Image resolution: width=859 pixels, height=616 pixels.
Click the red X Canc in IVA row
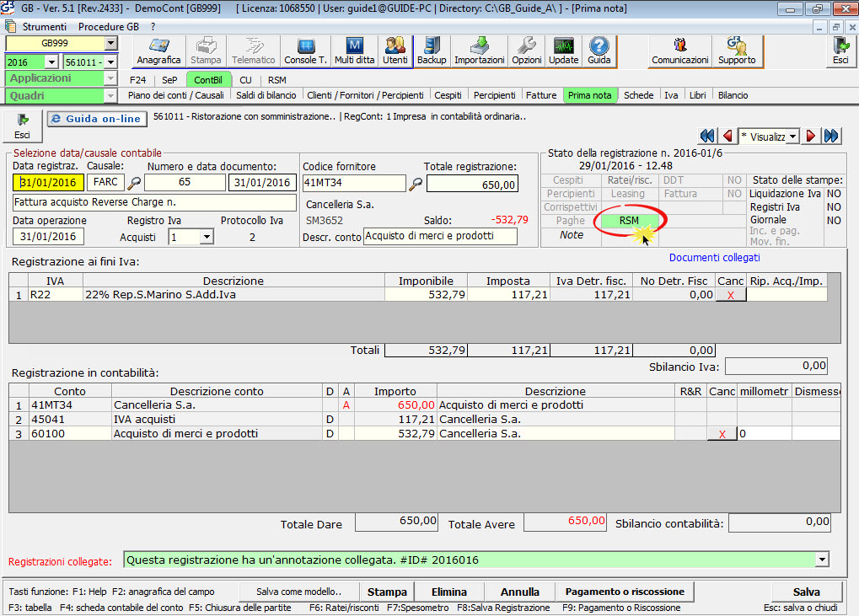(x=730, y=295)
